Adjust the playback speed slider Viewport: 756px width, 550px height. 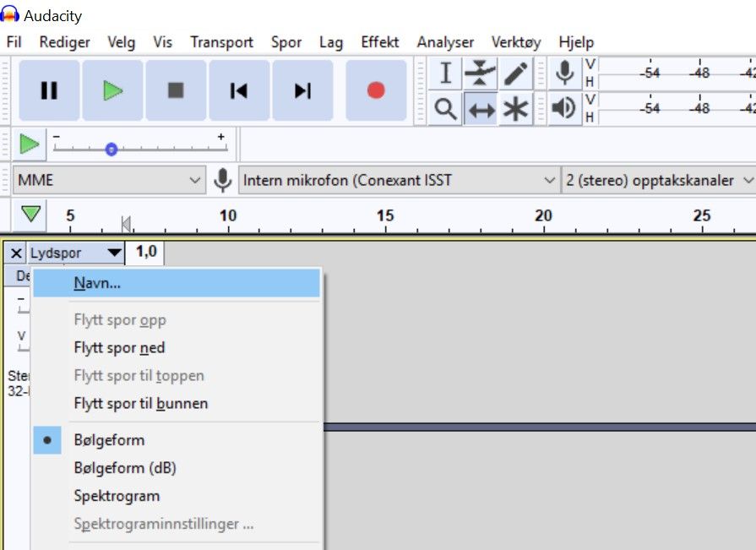(111, 150)
